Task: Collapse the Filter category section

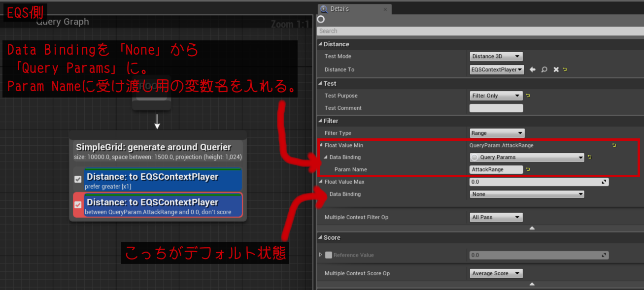Action: [x=320, y=121]
